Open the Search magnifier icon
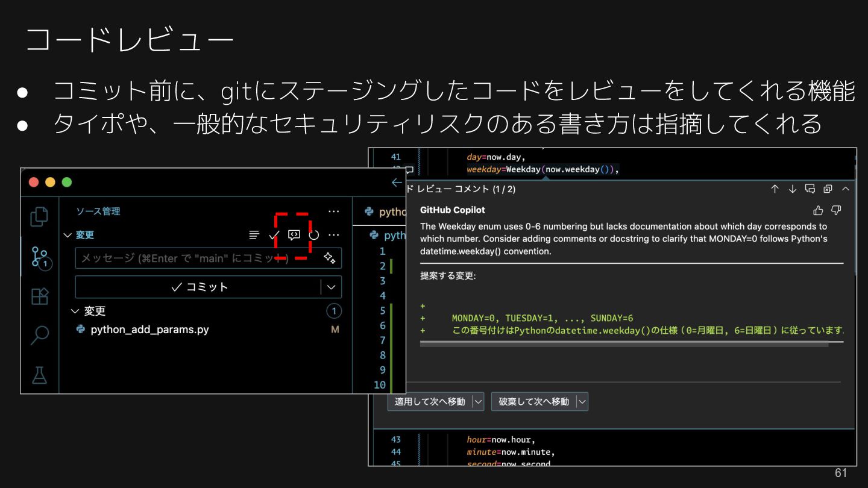Viewport: 868px width, 488px height. (x=40, y=335)
